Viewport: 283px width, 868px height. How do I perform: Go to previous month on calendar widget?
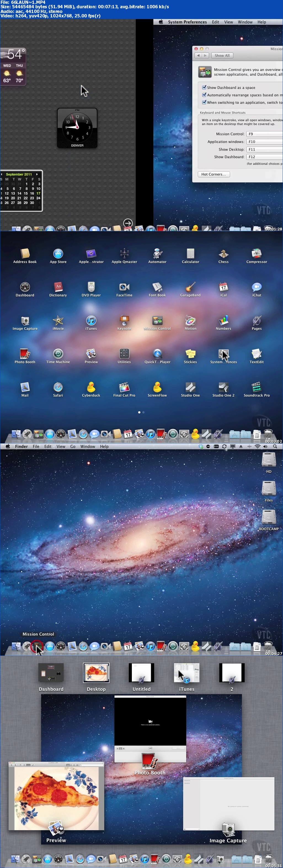(x=1, y=174)
